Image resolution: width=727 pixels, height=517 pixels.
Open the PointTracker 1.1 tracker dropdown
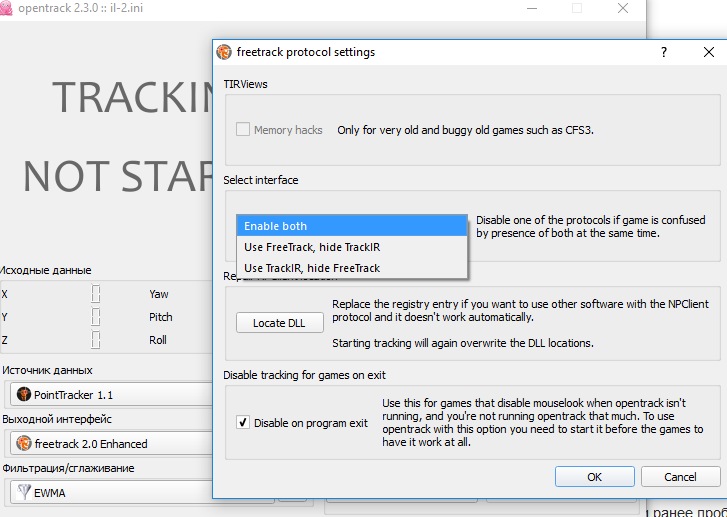pos(111,395)
